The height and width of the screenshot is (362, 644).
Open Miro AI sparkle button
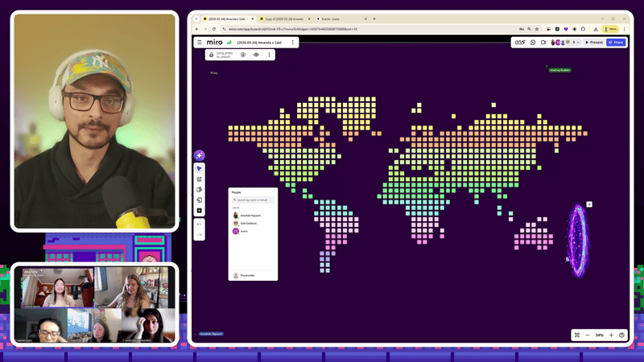[199, 155]
